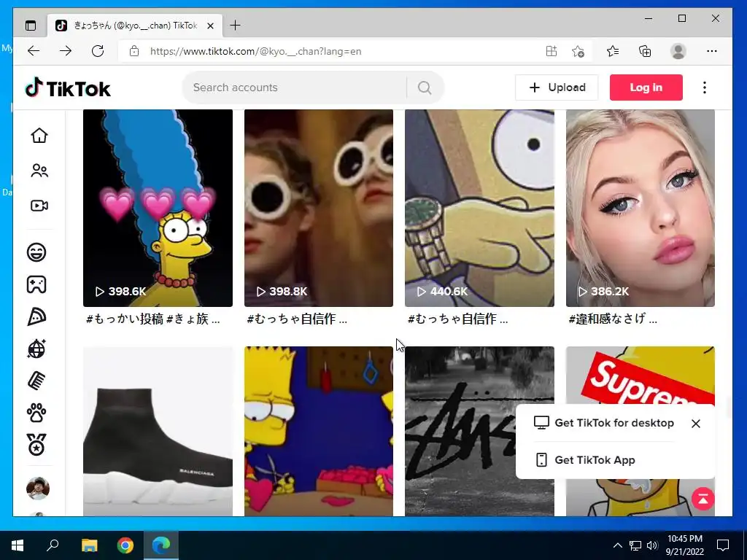Select the animals paw print category icon
Viewport: 747px width, 560px height.
tap(36, 413)
